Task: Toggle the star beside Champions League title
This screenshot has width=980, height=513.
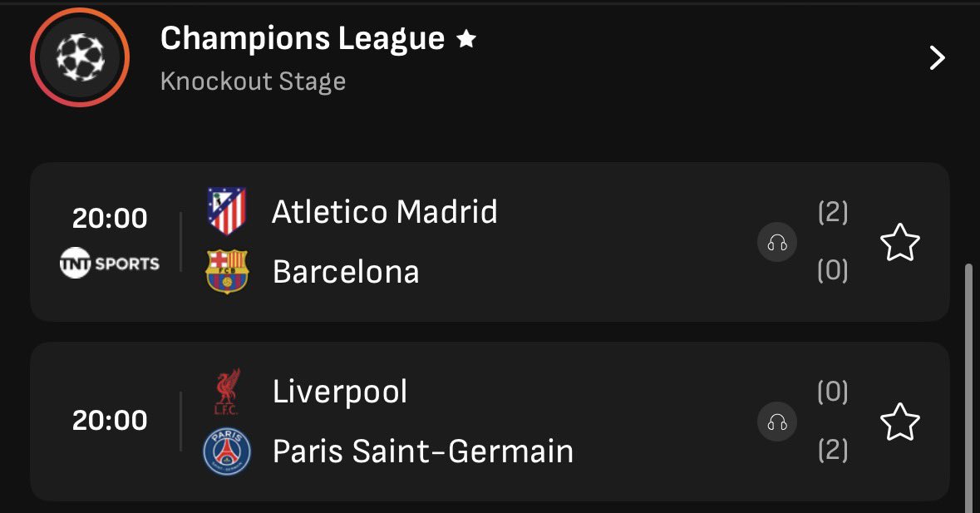Action: point(466,39)
